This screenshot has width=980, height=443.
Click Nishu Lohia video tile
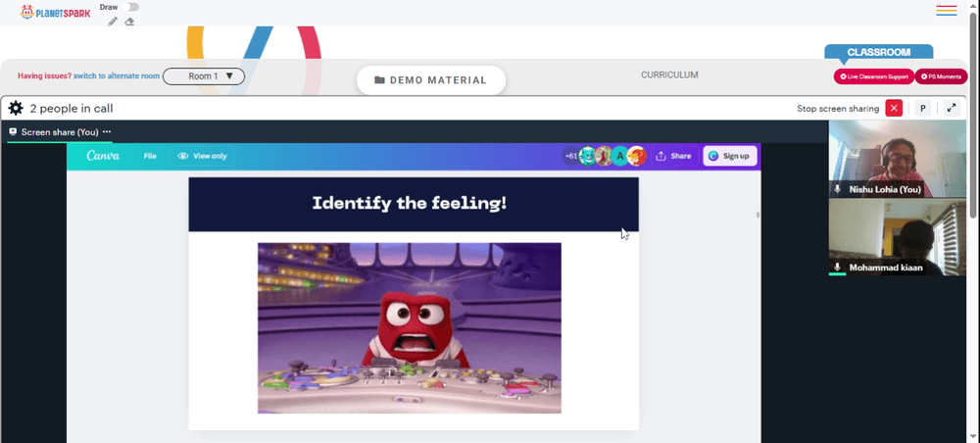tap(897, 159)
